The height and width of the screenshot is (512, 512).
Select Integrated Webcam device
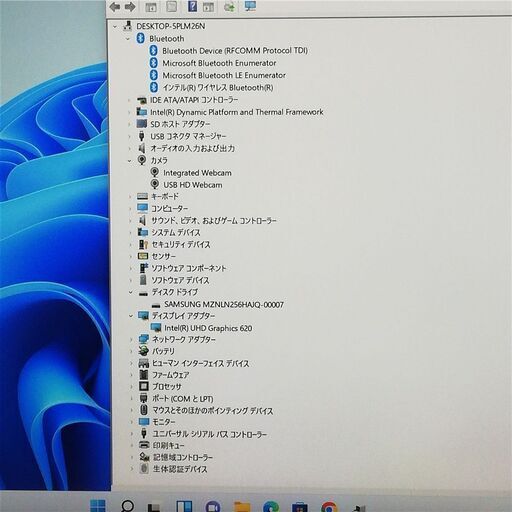[x=197, y=173]
